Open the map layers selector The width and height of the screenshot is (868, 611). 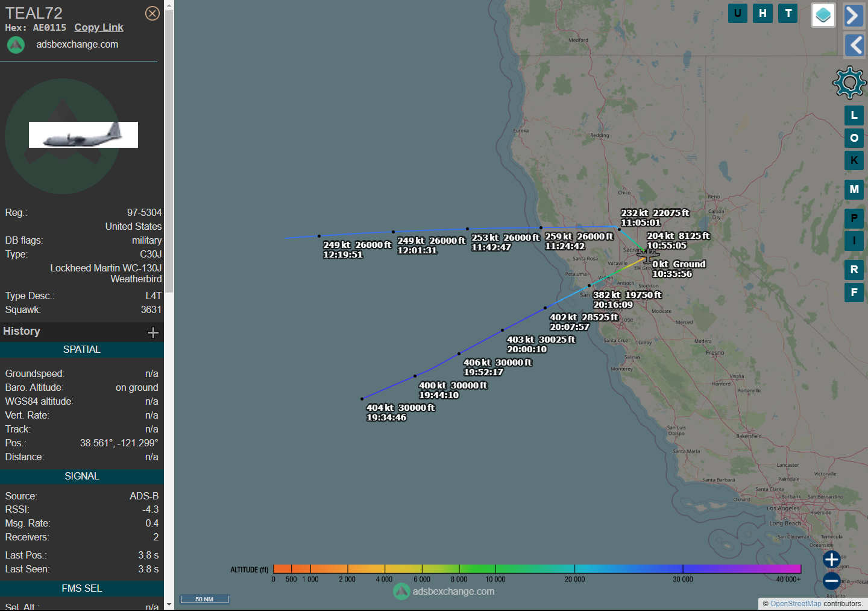click(823, 15)
